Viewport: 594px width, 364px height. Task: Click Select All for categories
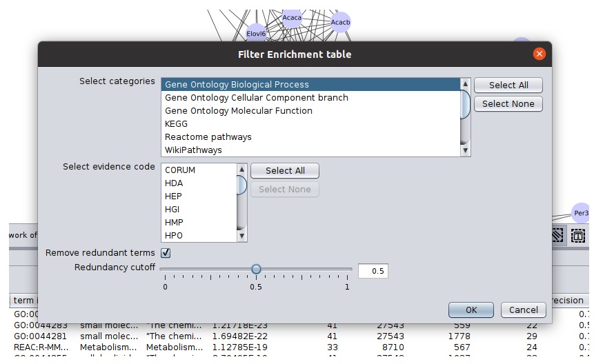(508, 85)
